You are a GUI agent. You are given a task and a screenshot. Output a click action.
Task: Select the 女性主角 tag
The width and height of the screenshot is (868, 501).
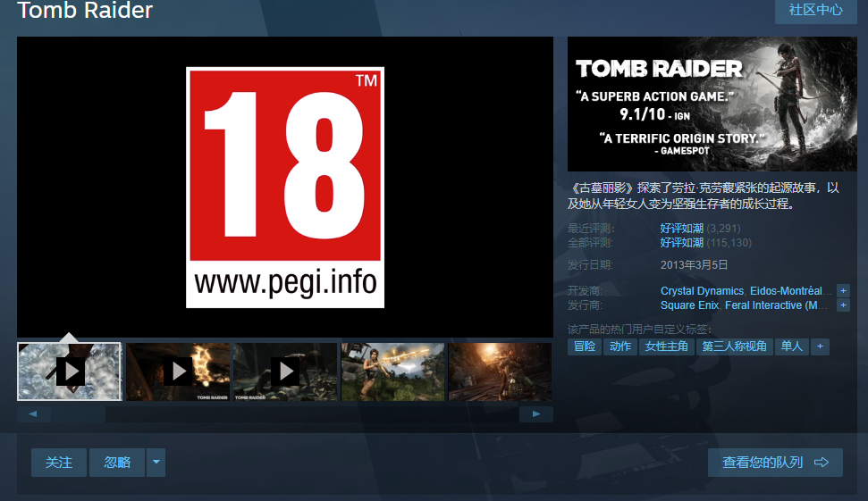tap(667, 347)
